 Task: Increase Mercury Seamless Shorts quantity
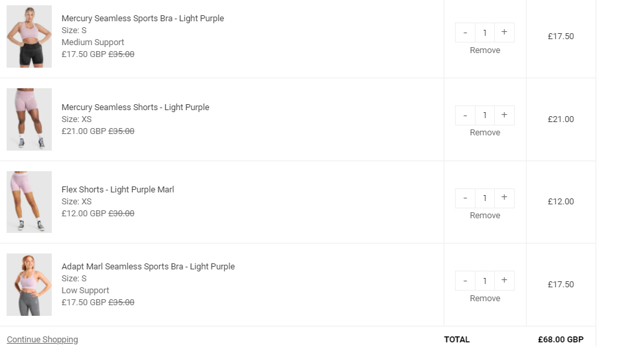tap(504, 115)
